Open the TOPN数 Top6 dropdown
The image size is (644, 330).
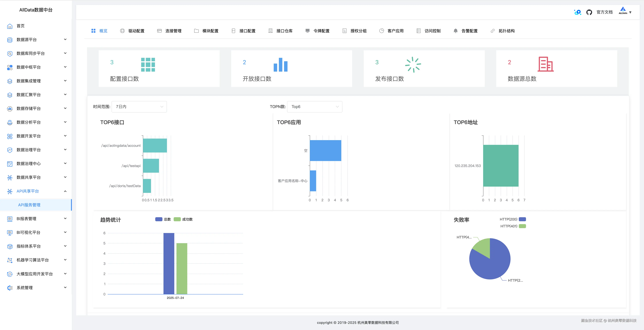click(x=315, y=107)
